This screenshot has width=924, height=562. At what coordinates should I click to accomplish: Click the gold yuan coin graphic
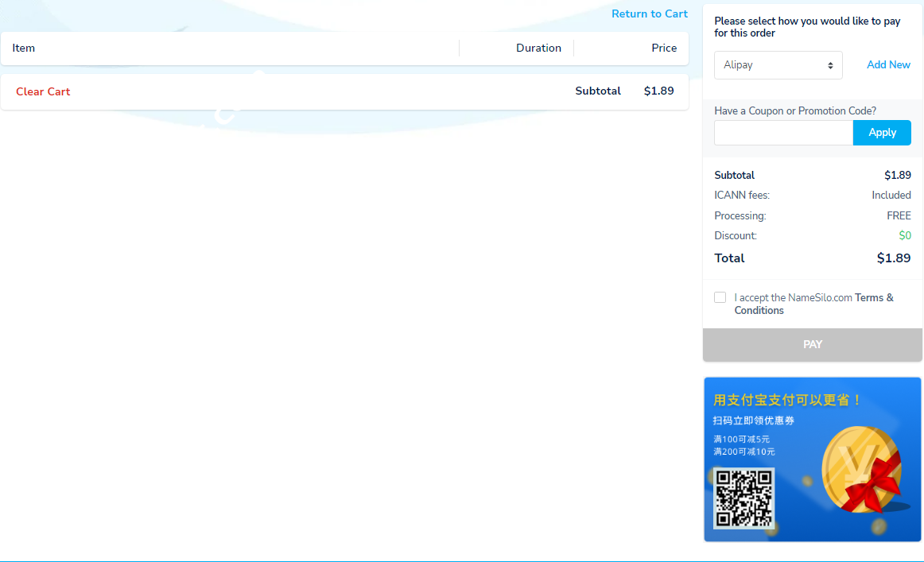point(859,469)
